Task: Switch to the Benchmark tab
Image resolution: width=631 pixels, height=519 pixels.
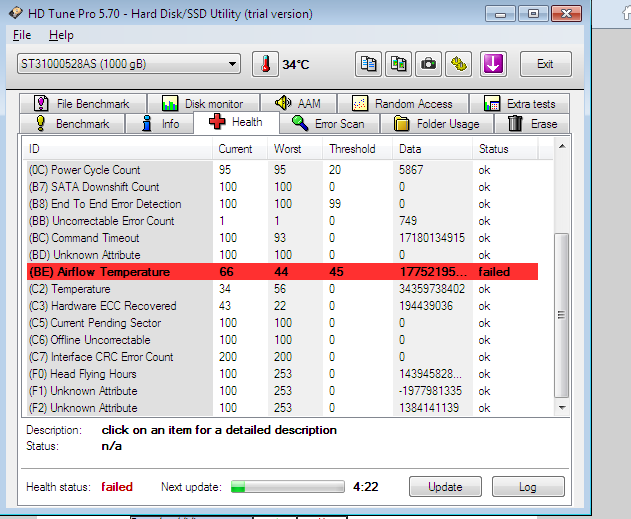Action: 72,124
